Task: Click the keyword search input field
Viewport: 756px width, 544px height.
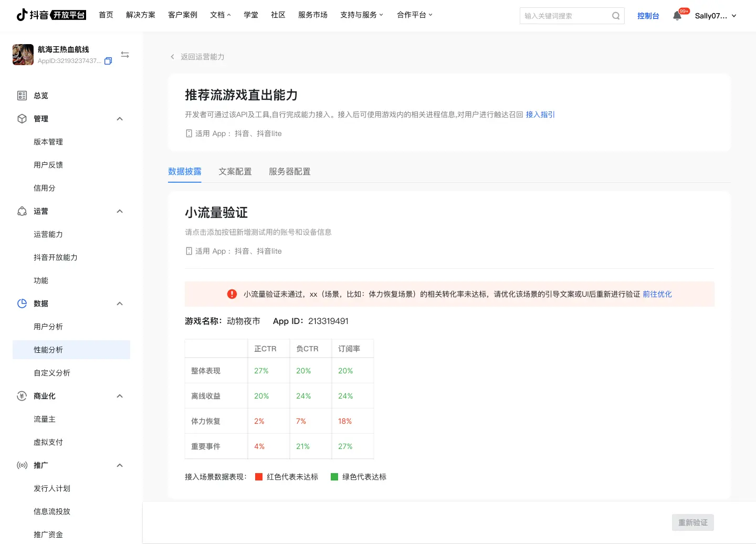Action: pyautogui.click(x=566, y=16)
